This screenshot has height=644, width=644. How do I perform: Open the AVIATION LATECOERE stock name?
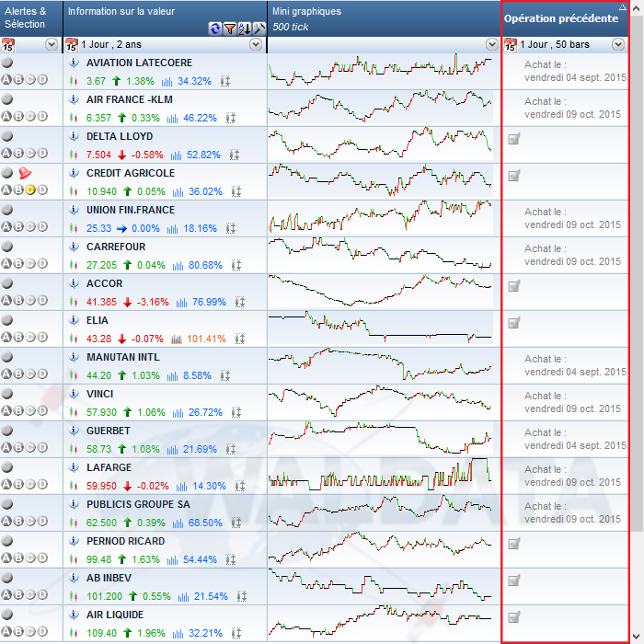(139, 63)
